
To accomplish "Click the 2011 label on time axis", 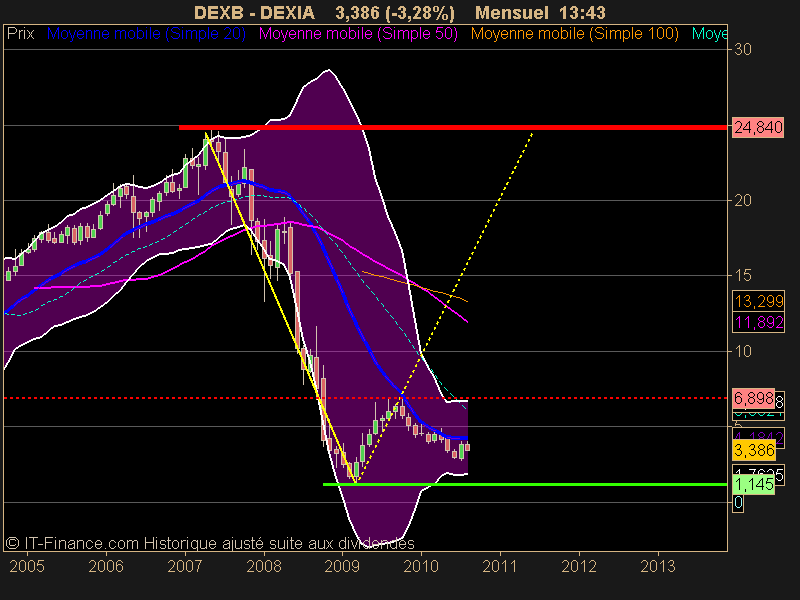I will [500, 566].
